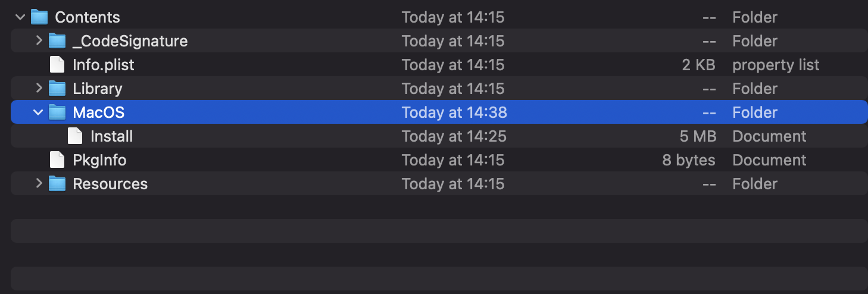Click the Contents folder icon
This screenshot has height=294, width=868.
point(39,17)
